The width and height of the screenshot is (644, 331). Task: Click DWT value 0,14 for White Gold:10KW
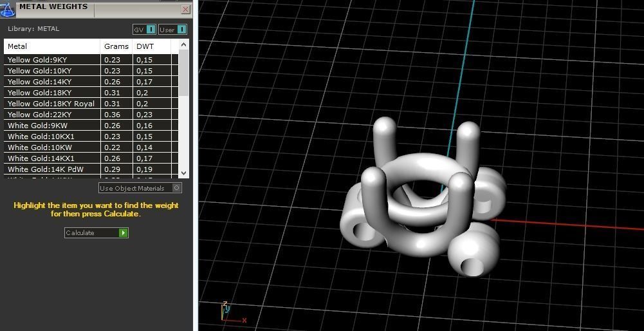tap(145, 147)
